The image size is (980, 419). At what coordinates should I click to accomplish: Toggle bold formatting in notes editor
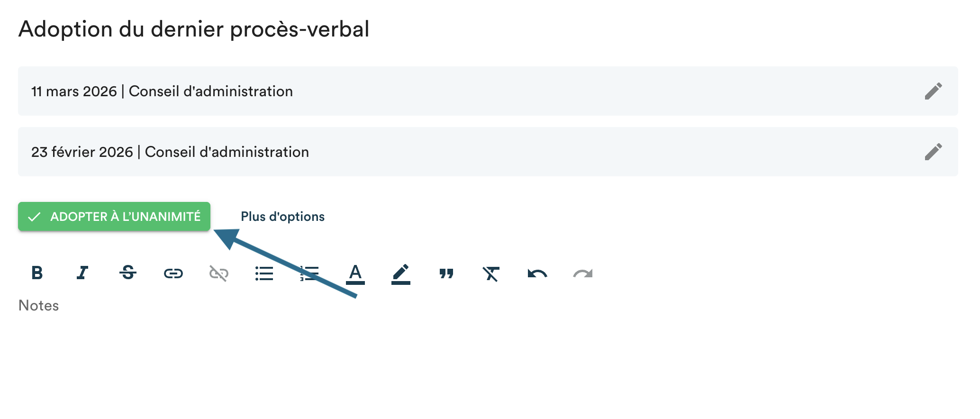pyautogui.click(x=37, y=273)
